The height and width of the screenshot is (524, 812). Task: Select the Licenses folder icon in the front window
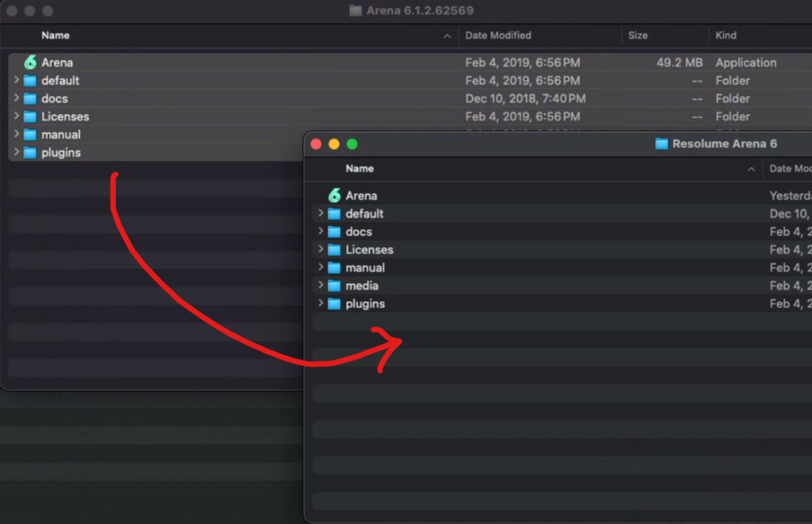[334, 250]
